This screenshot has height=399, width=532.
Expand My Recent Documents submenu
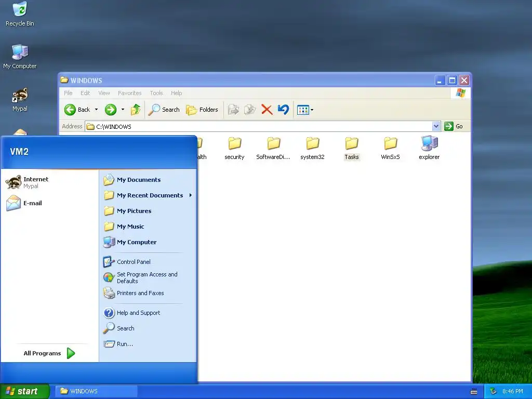point(148,195)
